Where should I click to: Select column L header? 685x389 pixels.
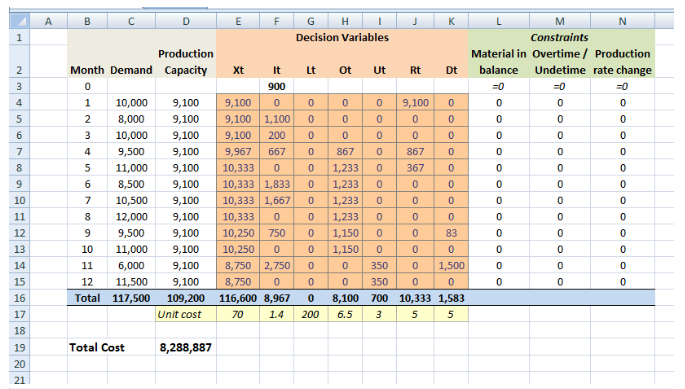coord(499,21)
